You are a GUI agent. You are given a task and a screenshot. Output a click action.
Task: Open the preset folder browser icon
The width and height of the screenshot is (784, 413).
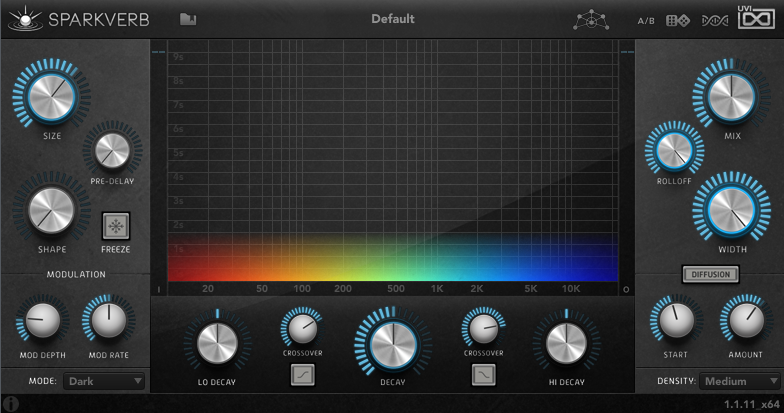[x=188, y=19]
